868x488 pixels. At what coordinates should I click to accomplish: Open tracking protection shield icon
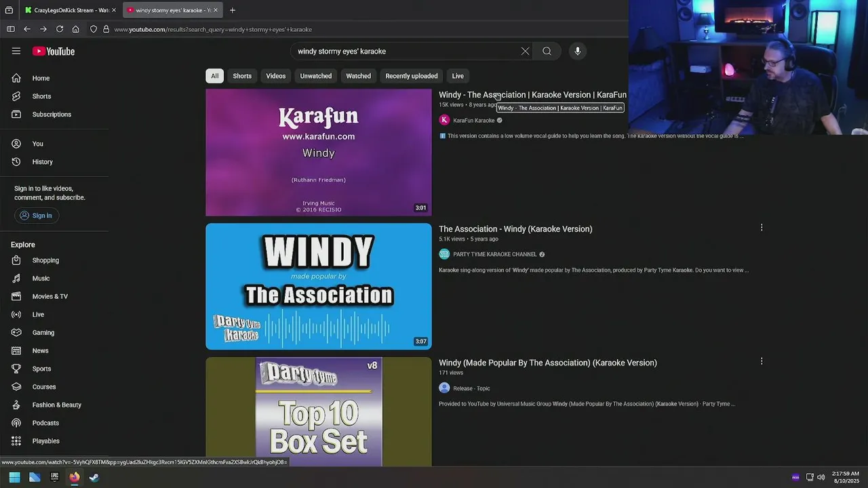(x=94, y=29)
